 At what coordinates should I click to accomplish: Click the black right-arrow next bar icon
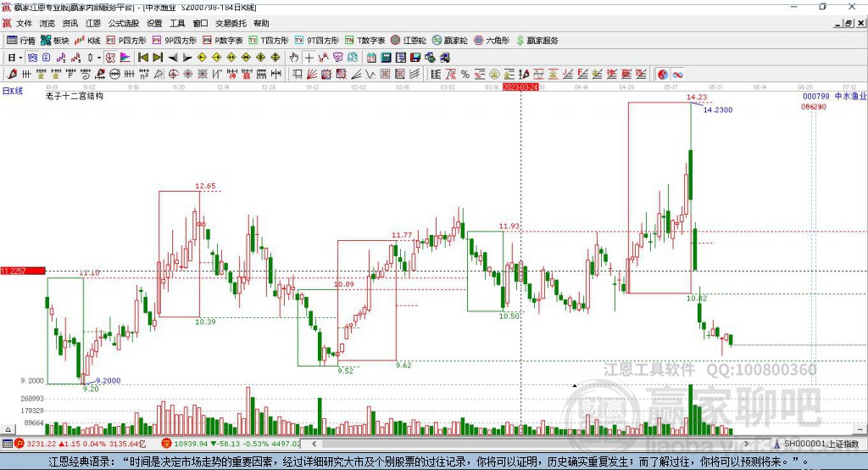(x=187, y=58)
